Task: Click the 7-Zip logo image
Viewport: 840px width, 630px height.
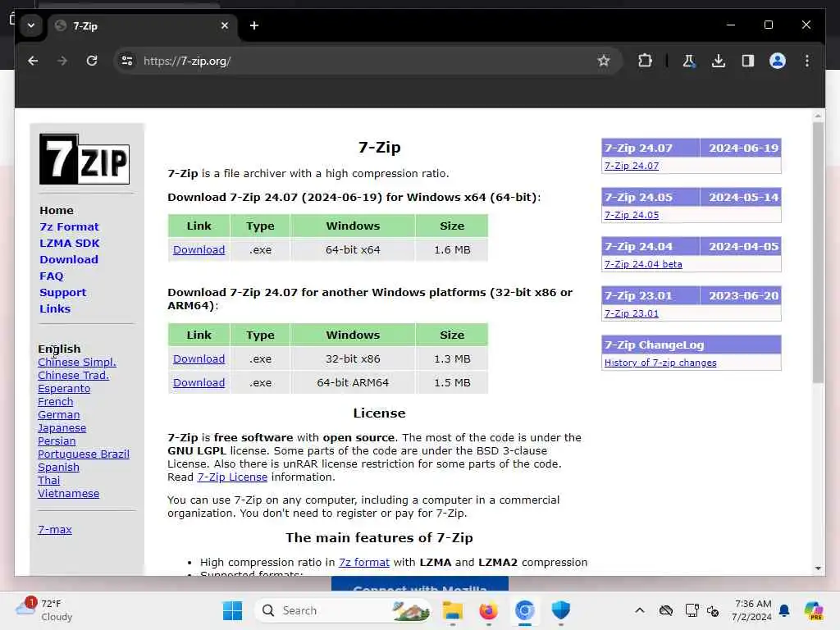Action: [84, 159]
